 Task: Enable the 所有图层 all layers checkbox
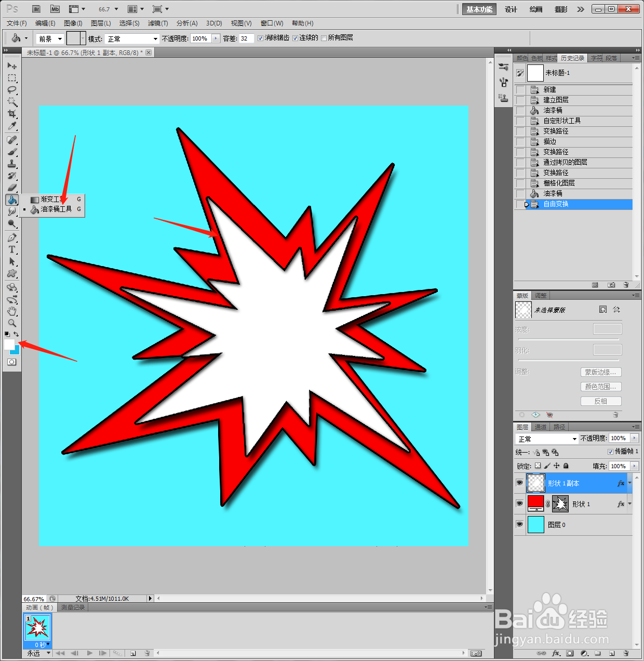[324, 38]
